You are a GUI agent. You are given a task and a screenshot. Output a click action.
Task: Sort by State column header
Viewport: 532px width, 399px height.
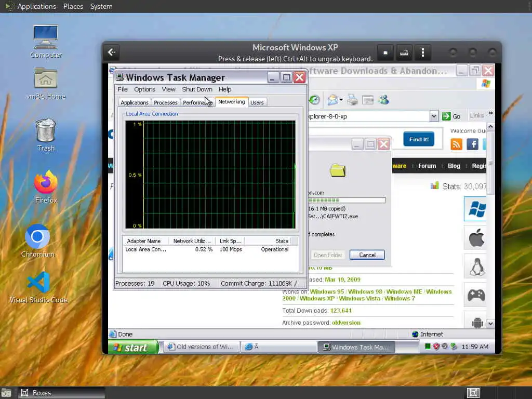tap(268, 241)
